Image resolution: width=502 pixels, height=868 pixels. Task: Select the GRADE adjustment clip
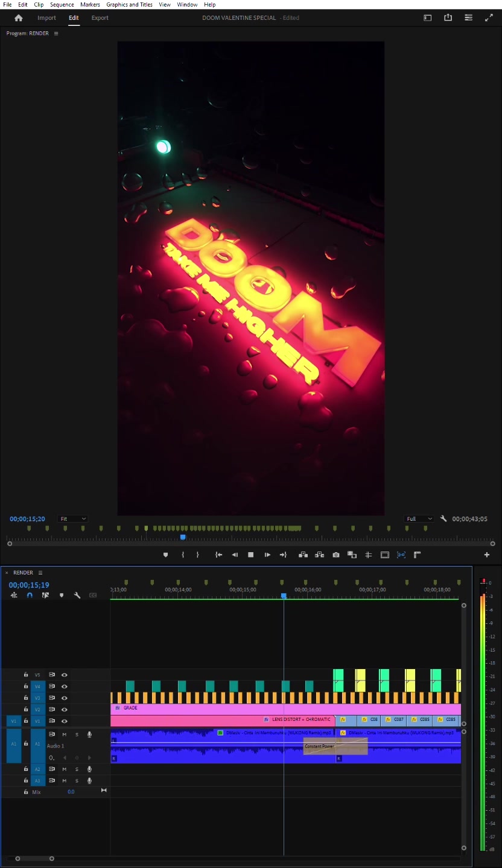285,709
